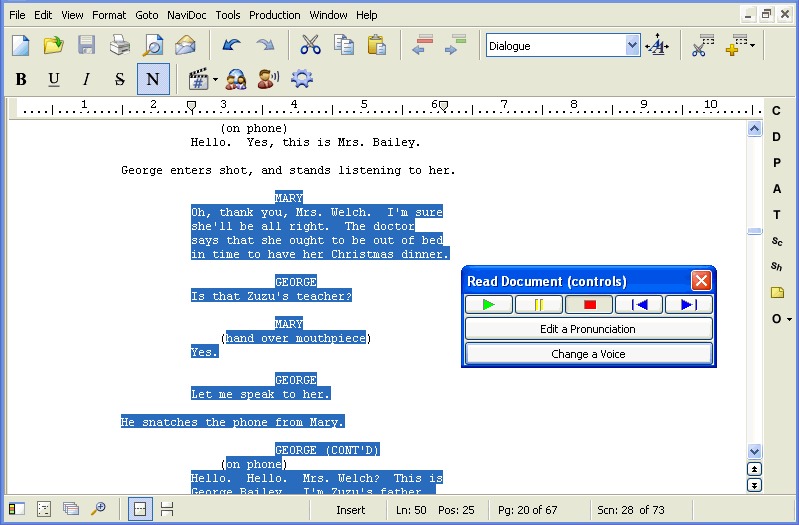
Task: Open a file with folder icon
Action: tap(54, 45)
